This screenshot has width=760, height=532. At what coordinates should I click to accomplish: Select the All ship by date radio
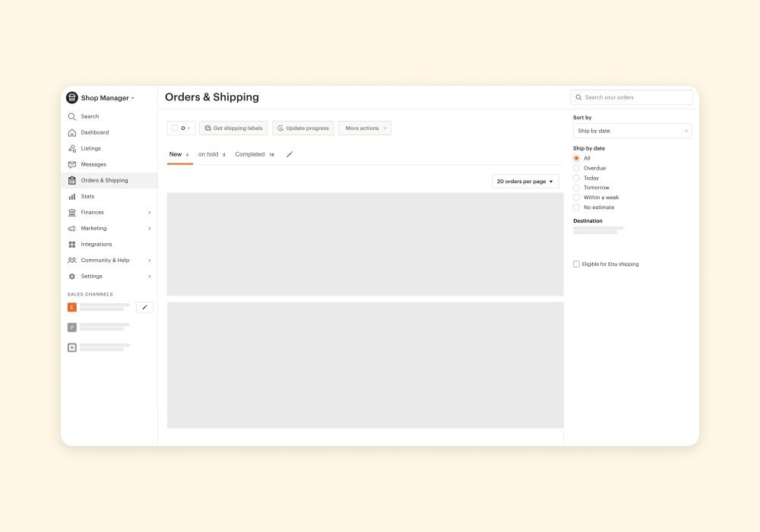[x=576, y=158]
